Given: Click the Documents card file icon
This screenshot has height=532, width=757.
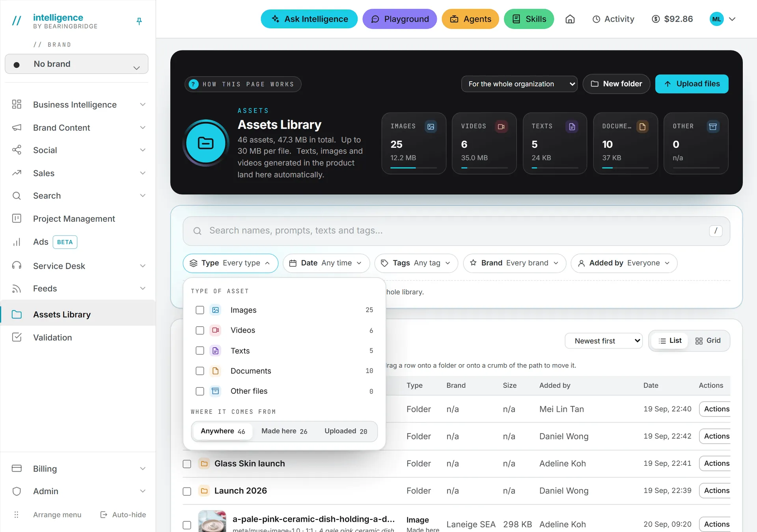Looking at the screenshot, I should (x=642, y=126).
